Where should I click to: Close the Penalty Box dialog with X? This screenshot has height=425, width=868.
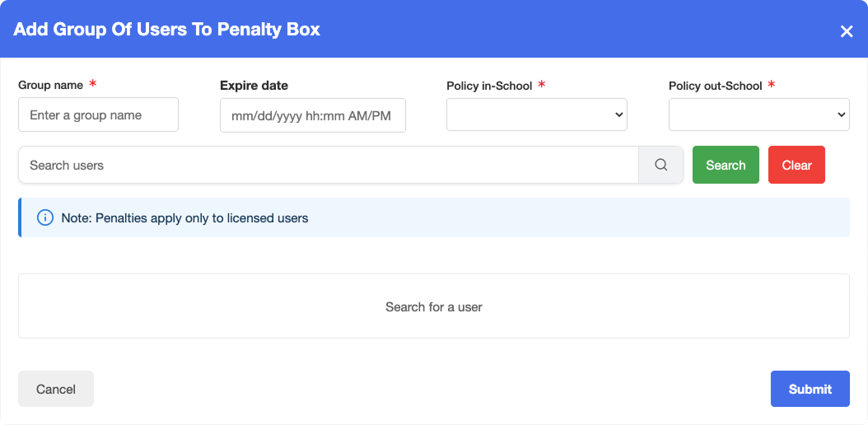click(847, 31)
